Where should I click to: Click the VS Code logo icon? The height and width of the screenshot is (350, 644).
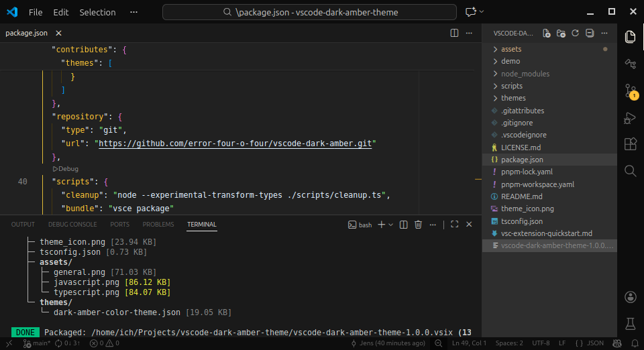click(x=12, y=12)
